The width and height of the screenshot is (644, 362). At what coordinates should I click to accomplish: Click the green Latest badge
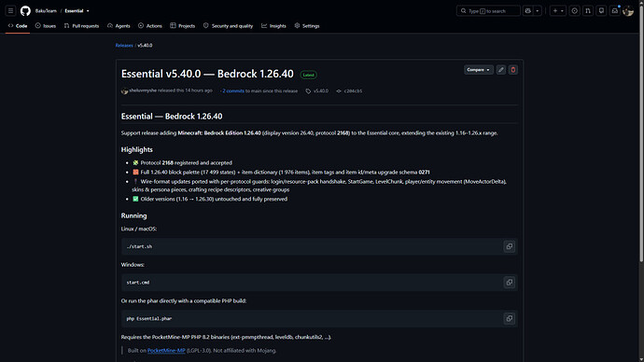click(308, 75)
